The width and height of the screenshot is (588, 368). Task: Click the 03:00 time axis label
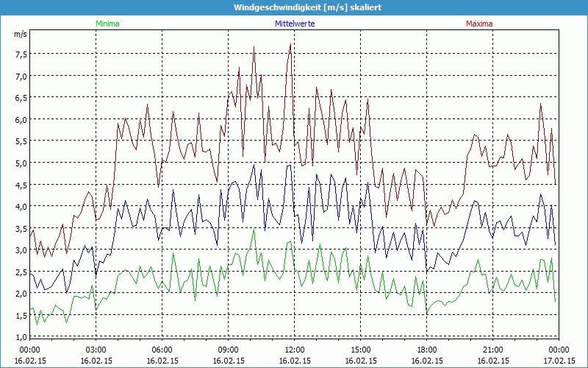pyautogui.click(x=96, y=350)
